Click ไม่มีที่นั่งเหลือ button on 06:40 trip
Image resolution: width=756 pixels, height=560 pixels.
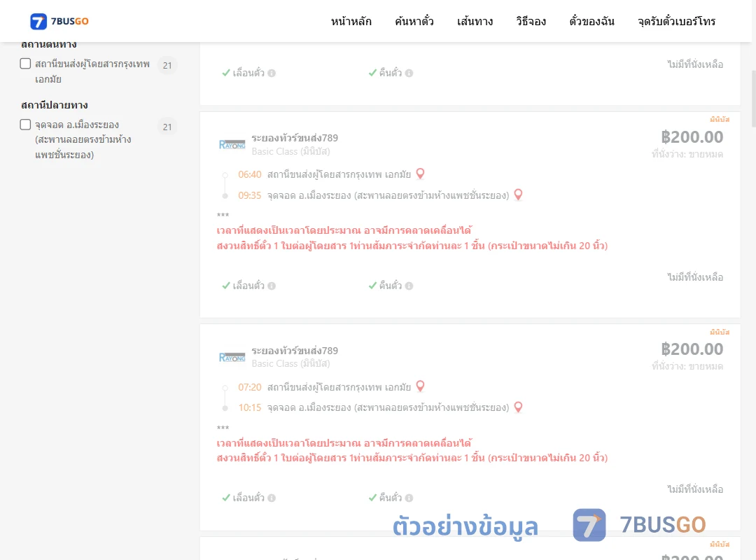click(x=695, y=277)
